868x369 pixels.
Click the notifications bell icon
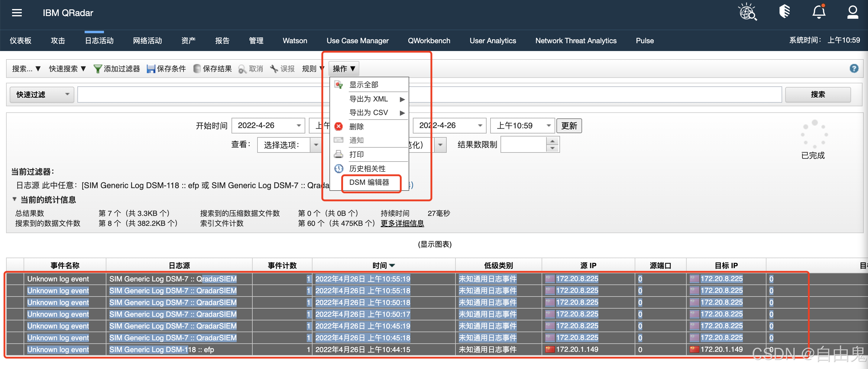[818, 12]
